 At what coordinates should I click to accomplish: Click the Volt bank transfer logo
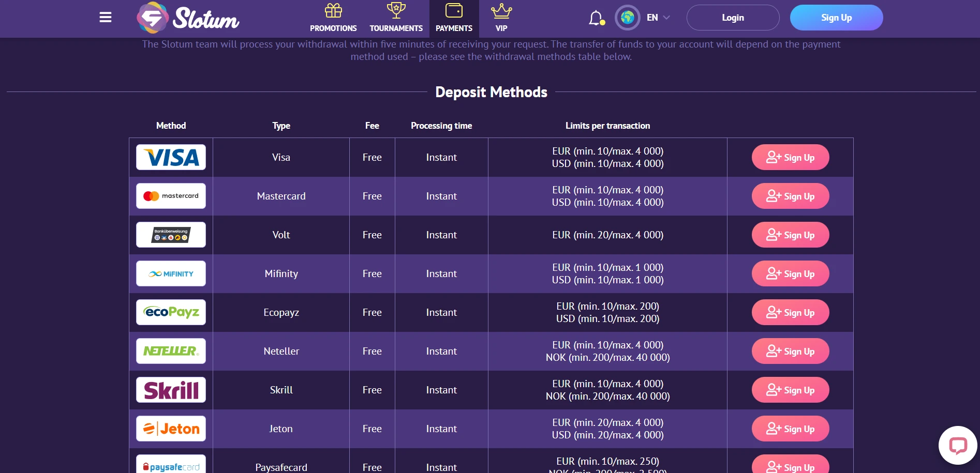pos(171,235)
